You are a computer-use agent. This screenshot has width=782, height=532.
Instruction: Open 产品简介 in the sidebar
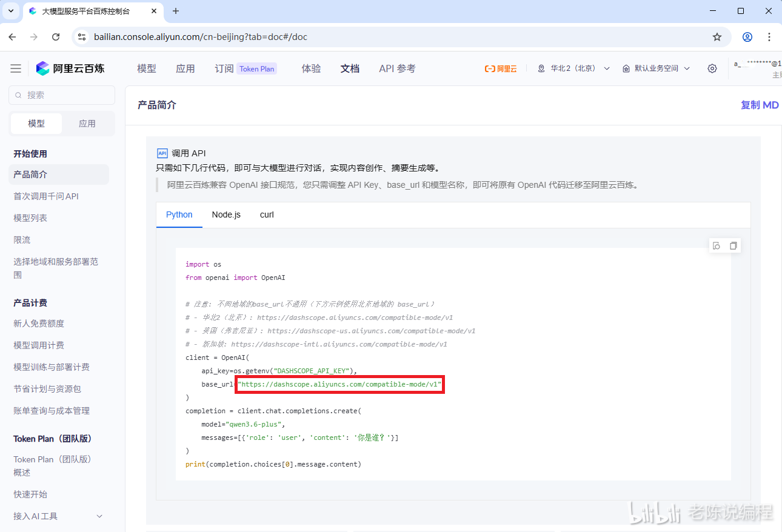[59, 175]
